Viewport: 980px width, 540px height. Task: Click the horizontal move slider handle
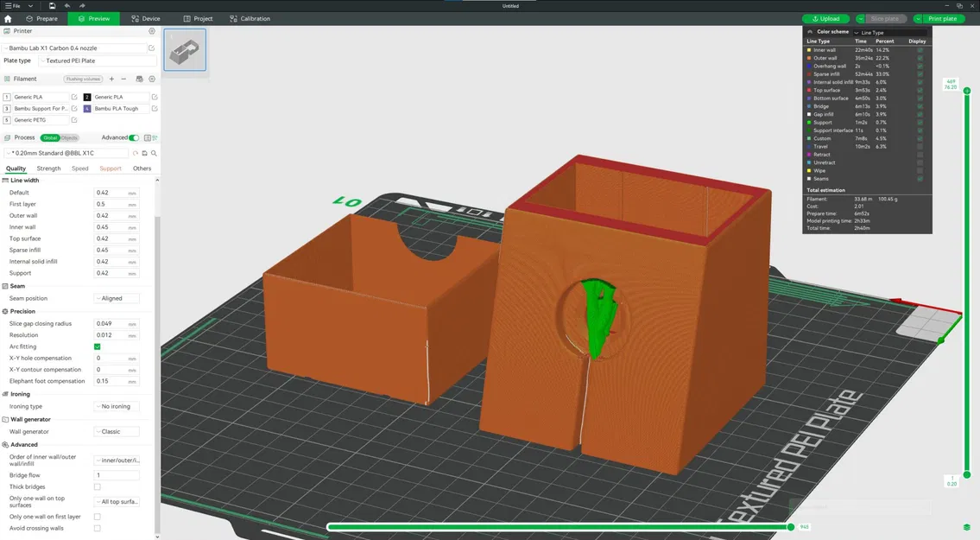point(791,527)
